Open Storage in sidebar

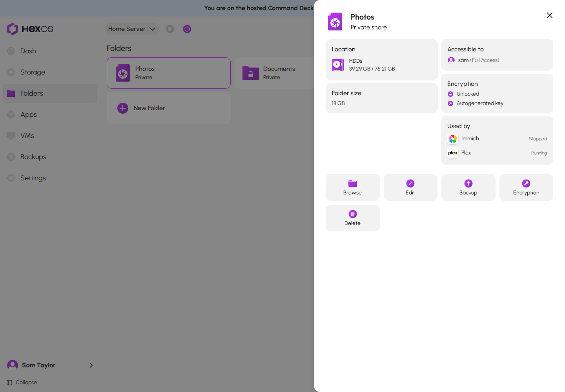pos(50,72)
